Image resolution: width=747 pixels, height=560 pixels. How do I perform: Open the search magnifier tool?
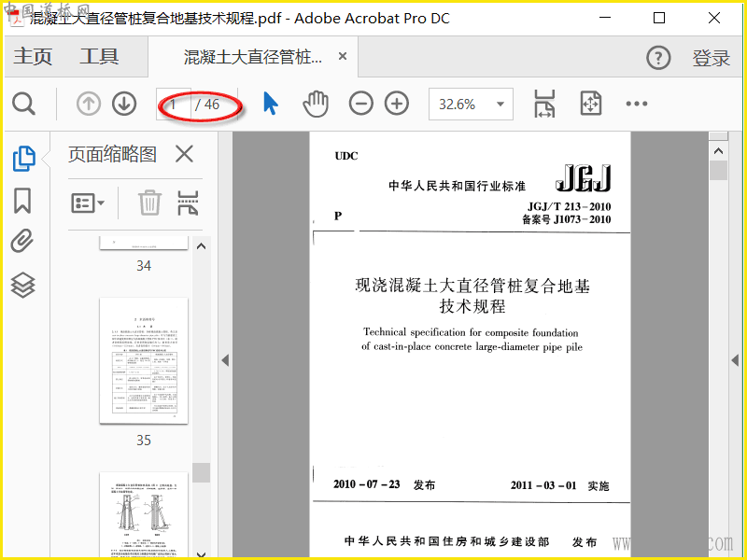tap(24, 104)
